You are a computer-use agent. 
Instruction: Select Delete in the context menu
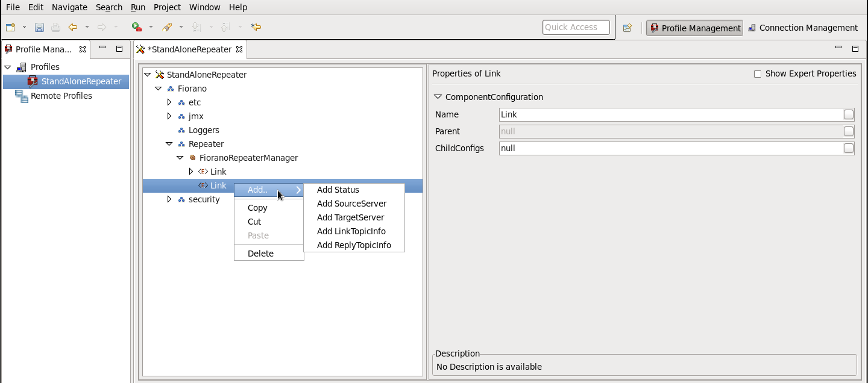269,254
